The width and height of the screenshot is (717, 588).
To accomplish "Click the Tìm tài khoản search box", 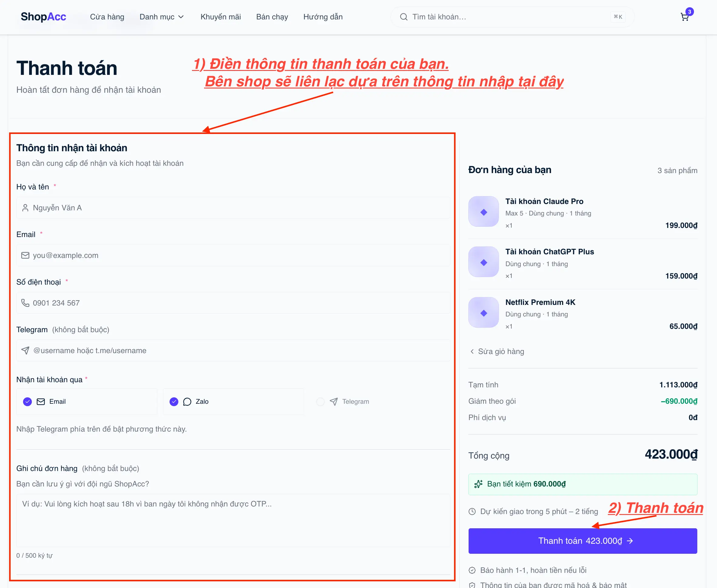I will point(512,17).
